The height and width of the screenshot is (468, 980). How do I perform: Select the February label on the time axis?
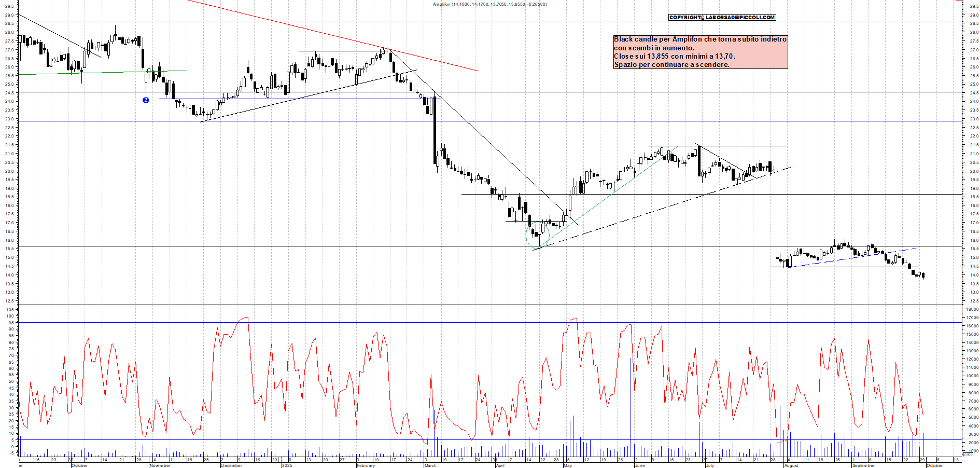[366, 465]
